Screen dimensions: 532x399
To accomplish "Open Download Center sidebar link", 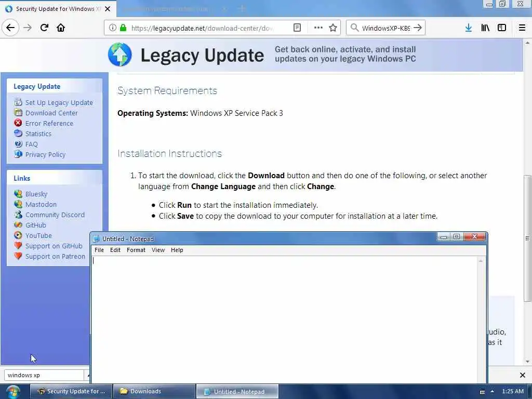I will (51, 113).
